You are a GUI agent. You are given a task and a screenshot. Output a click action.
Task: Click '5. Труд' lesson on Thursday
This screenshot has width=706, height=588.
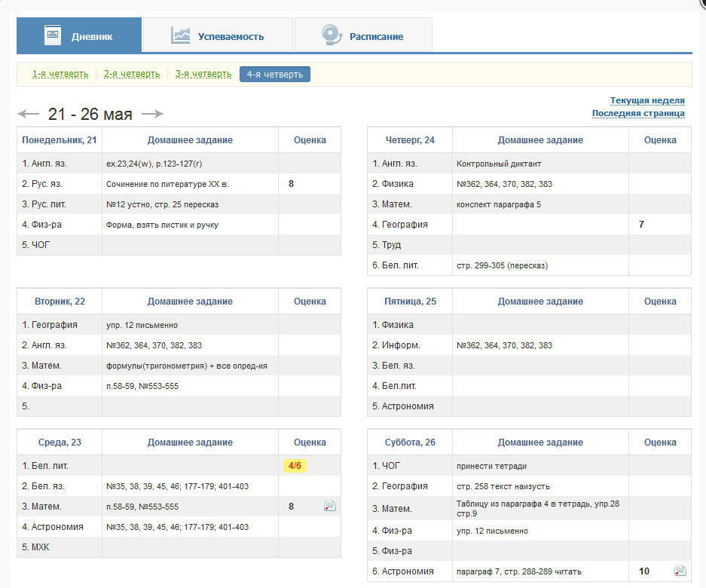tap(387, 245)
